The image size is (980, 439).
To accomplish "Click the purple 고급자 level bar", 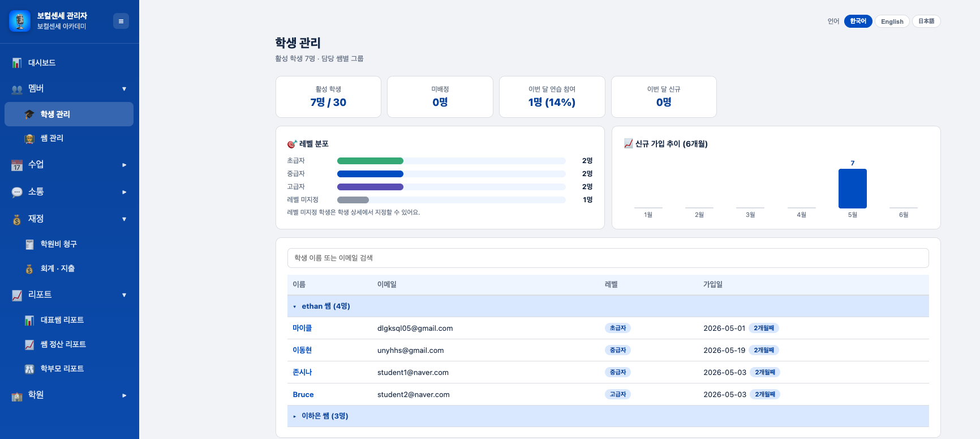I will click(370, 187).
